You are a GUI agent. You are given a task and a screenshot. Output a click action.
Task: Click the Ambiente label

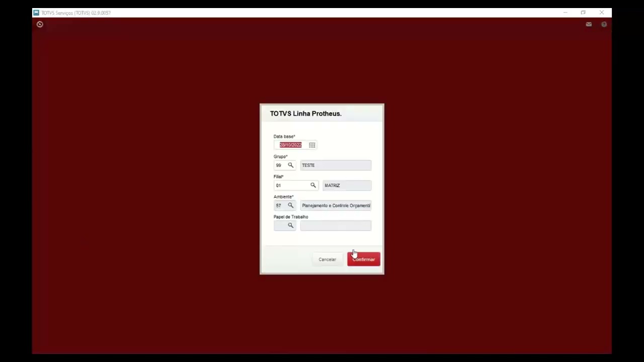pos(283,197)
